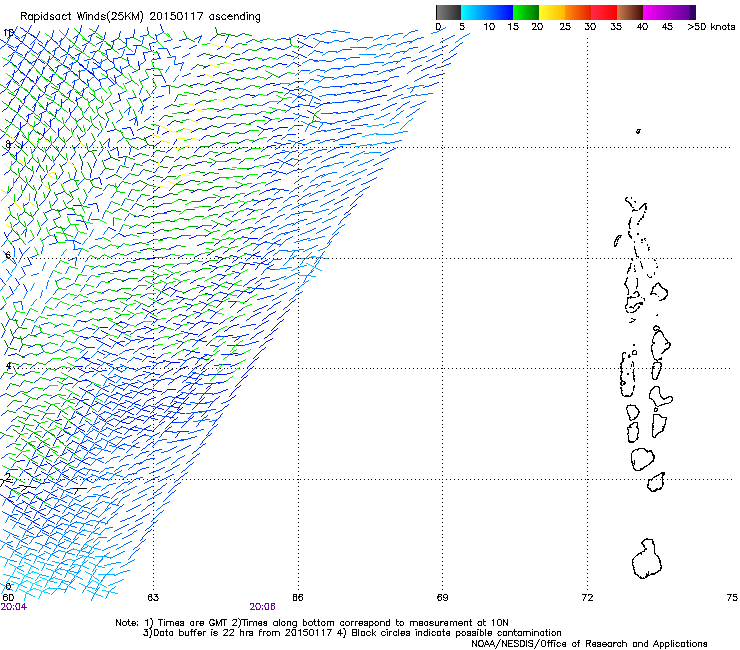Click the cyan 5-10 knots color swatch
This screenshot has width=740, height=650.
(x=474, y=12)
